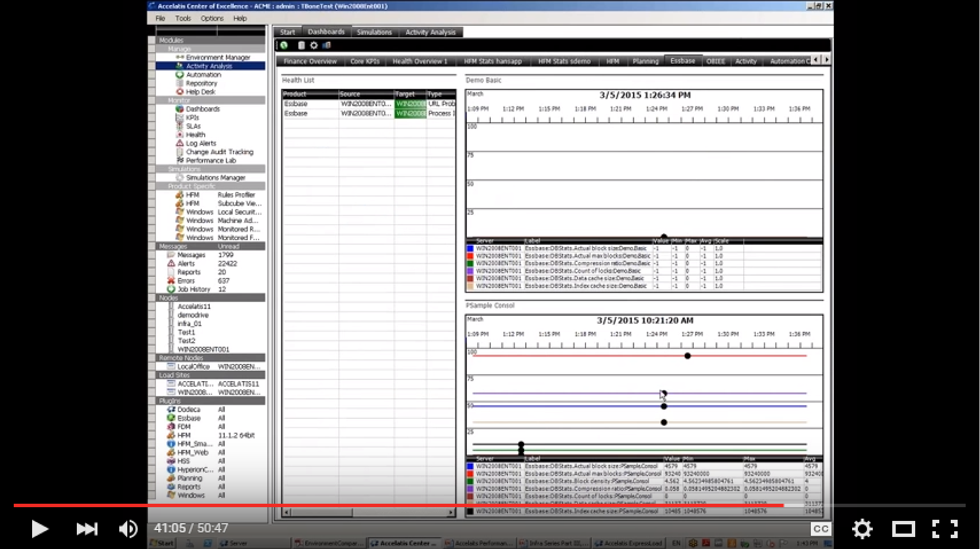This screenshot has width=980, height=549.
Task: Open Errors showing 637 unread
Action: pyautogui.click(x=198, y=281)
